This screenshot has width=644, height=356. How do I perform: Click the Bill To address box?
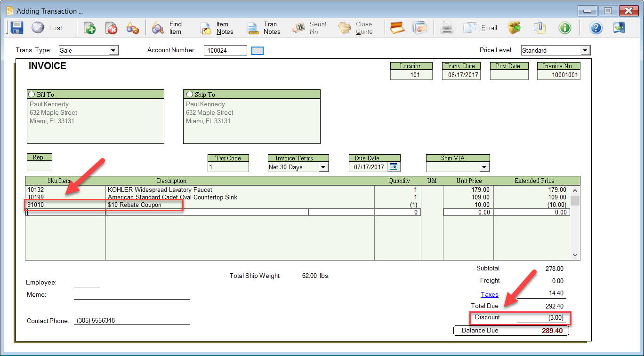[x=96, y=121]
